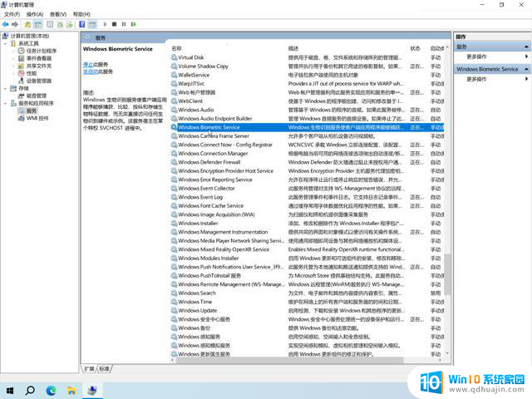Select the WalletService row
Image resolution: width=532 pixels, height=399 pixels.
pyautogui.click(x=307, y=75)
